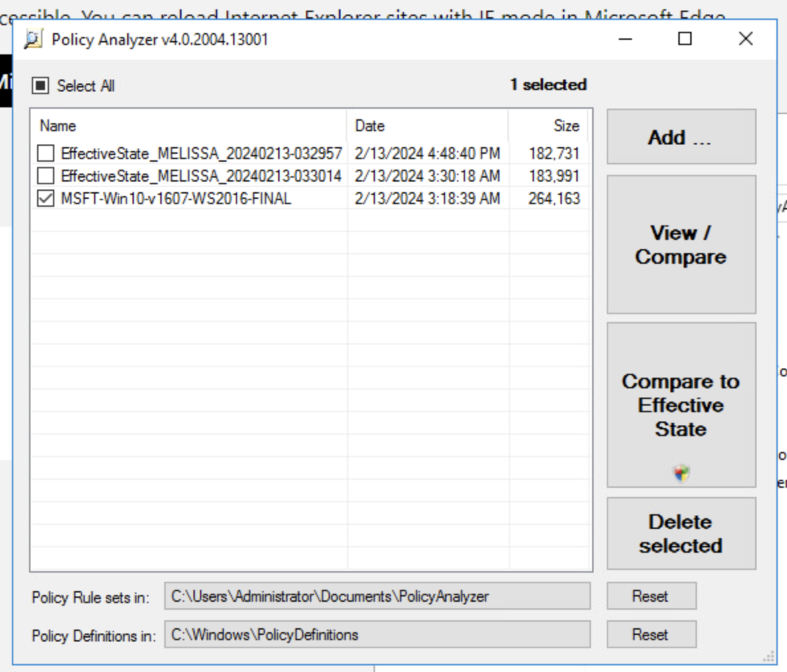Select the row dated 2/13/2024 4:48:40 PM

coord(427,154)
